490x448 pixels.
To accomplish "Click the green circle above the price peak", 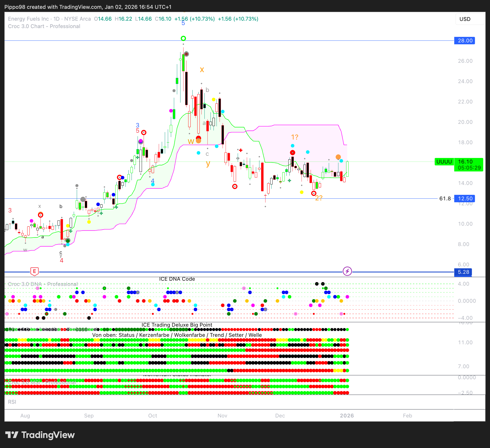I will coord(183,38).
